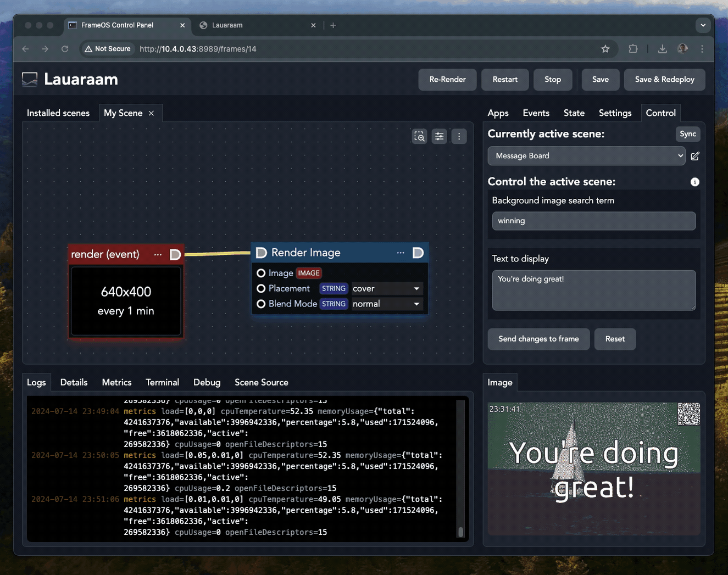Viewport: 728px width, 575px height.
Task: Open the Render Image node's ellipsis menu
Action: pyautogui.click(x=401, y=253)
